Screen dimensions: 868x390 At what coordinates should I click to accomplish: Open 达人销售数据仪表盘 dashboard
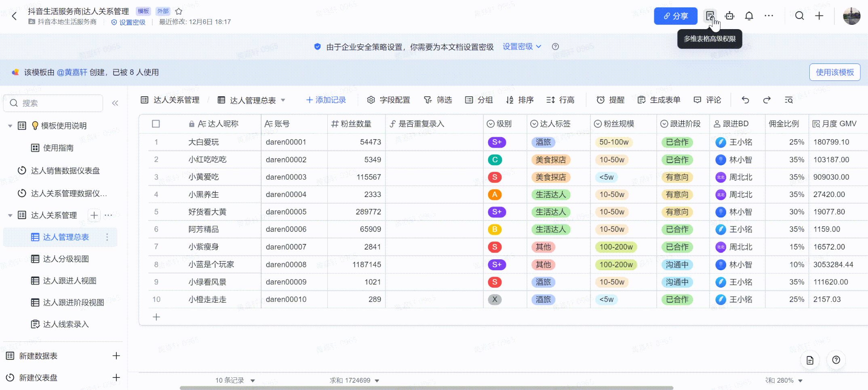coord(65,171)
